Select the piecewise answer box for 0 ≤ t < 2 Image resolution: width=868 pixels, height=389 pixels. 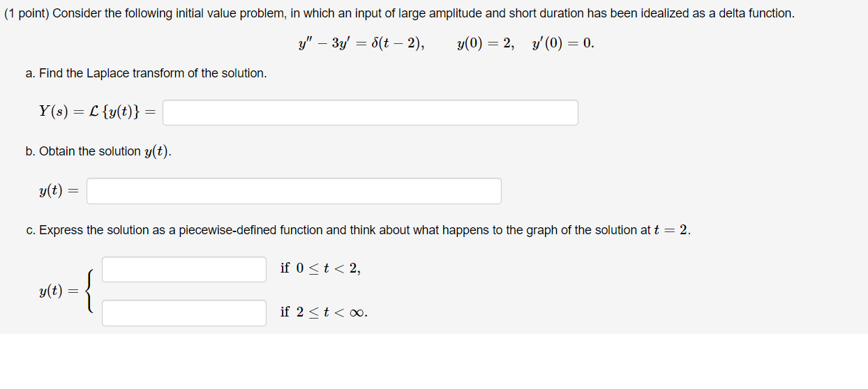(184, 269)
